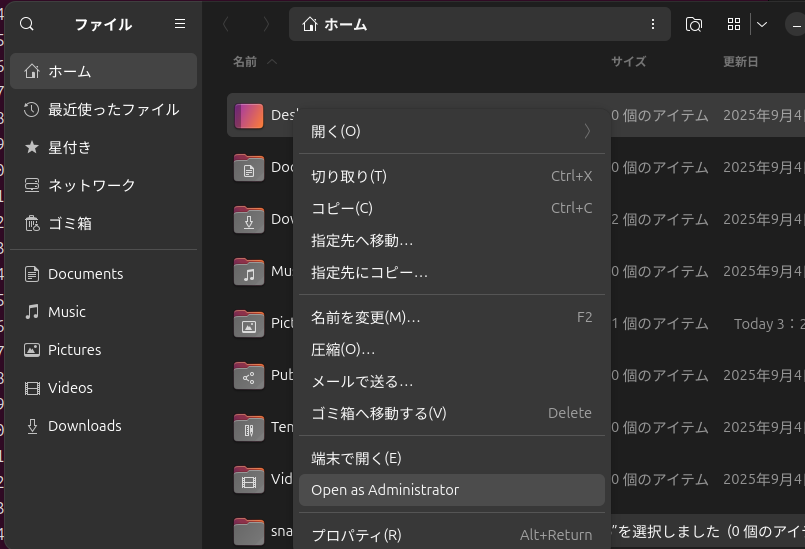Click the ホーム path bar button
Viewport: 805px width, 549px height.
(336, 24)
